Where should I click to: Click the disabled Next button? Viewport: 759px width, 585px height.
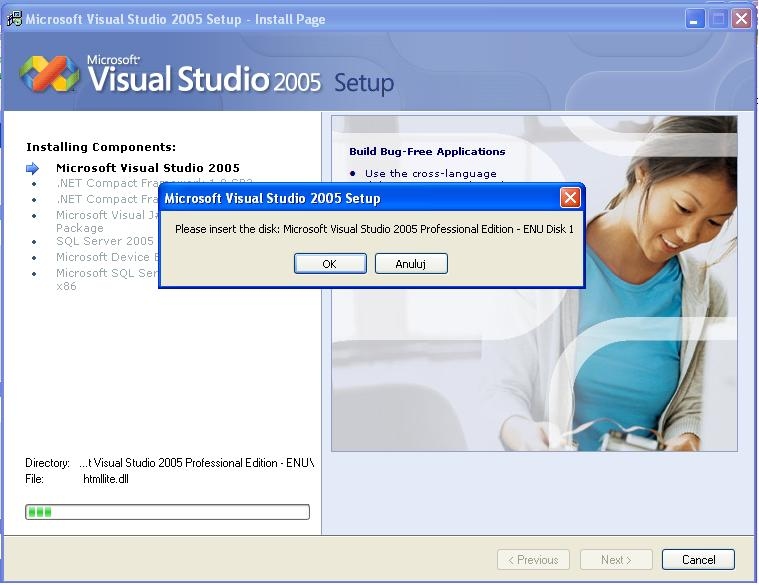click(616, 560)
